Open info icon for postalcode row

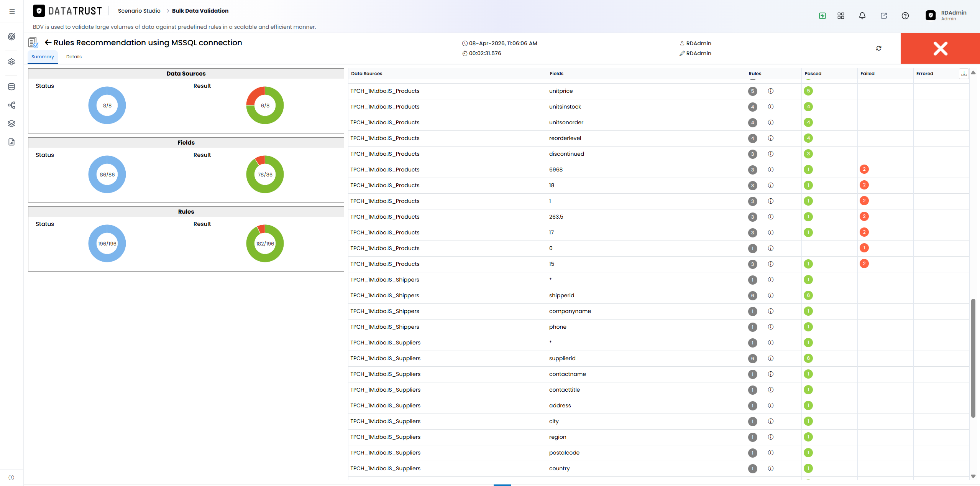coord(771,453)
